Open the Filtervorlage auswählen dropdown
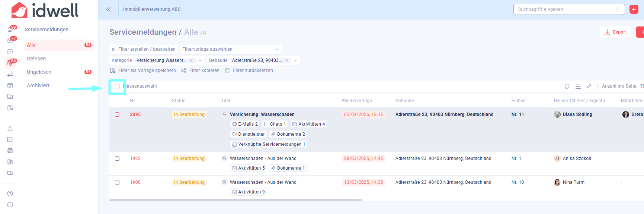This screenshot has width=644, height=214. (x=230, y=49)
